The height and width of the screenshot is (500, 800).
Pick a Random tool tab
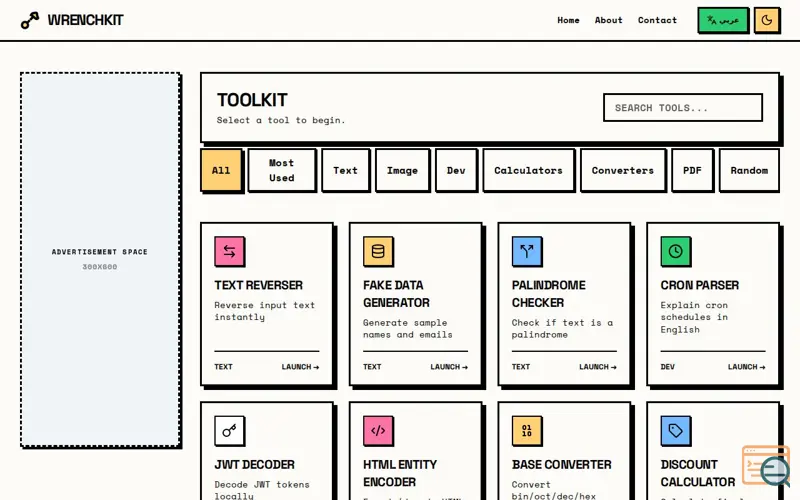coord(749,170)
